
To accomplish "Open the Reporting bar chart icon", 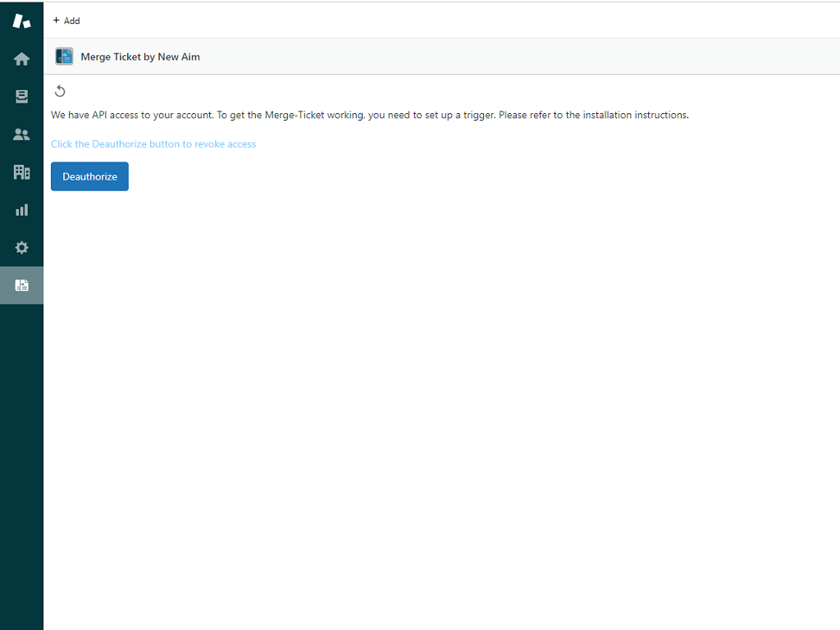I will tap(21, 210).
